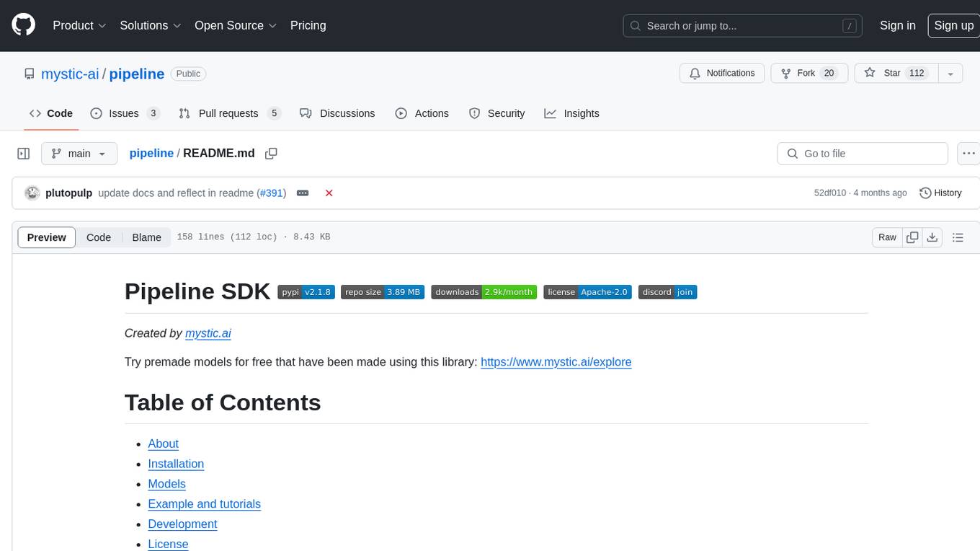The height and width of the screenshot is (551, 980).
Task: Click the Fork count 20
Action: pos(829,74)
